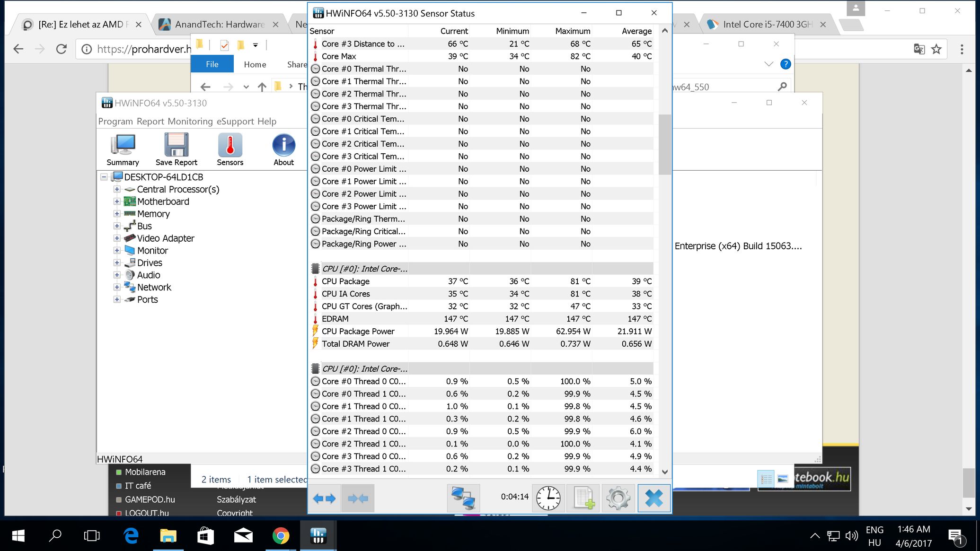Click the IT café link
The height and width of the screenshot is (551, 980).
coord(138,486)
